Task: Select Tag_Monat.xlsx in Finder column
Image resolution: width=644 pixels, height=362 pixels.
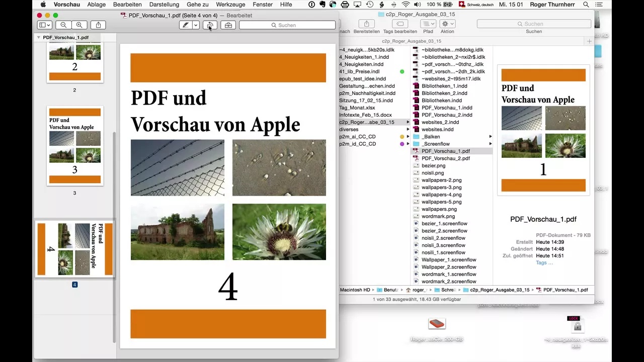Action: (x=357, y=108)
